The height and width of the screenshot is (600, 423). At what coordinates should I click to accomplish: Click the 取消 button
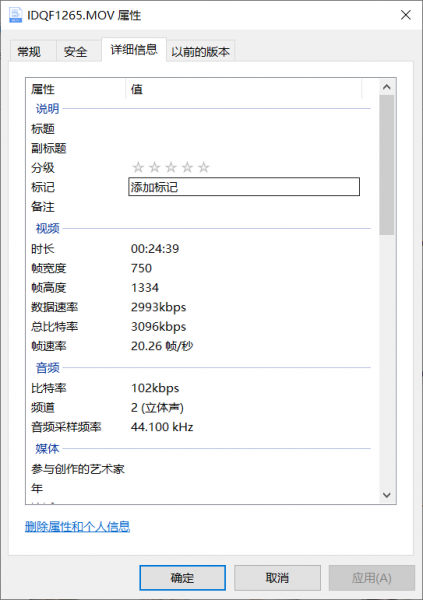click(277, 577)
